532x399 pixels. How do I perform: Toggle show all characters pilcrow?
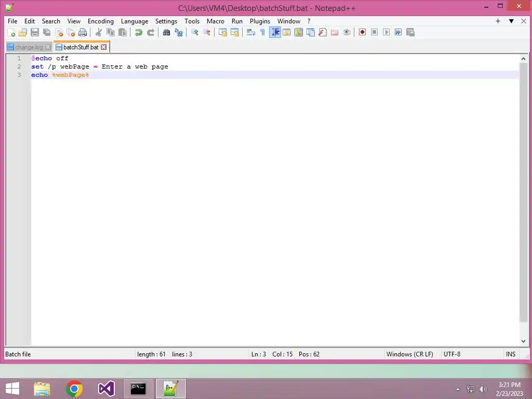262,32
